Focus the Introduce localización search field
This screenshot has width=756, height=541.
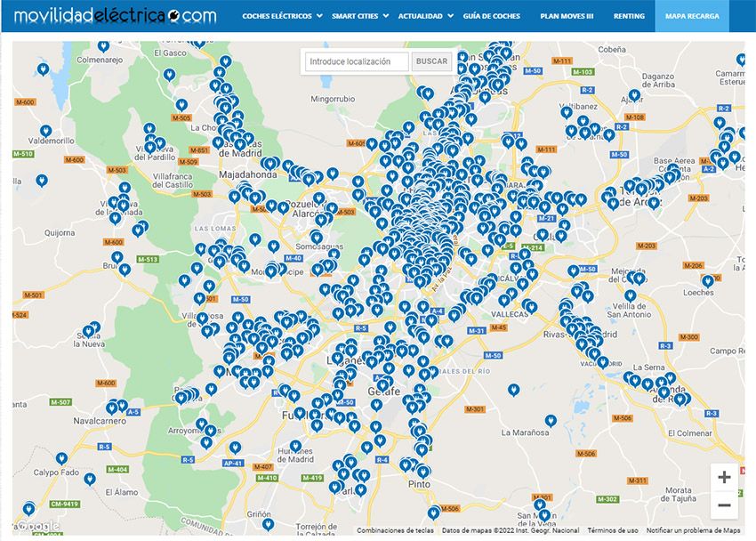pyautogui.click(x=357, y=61)
